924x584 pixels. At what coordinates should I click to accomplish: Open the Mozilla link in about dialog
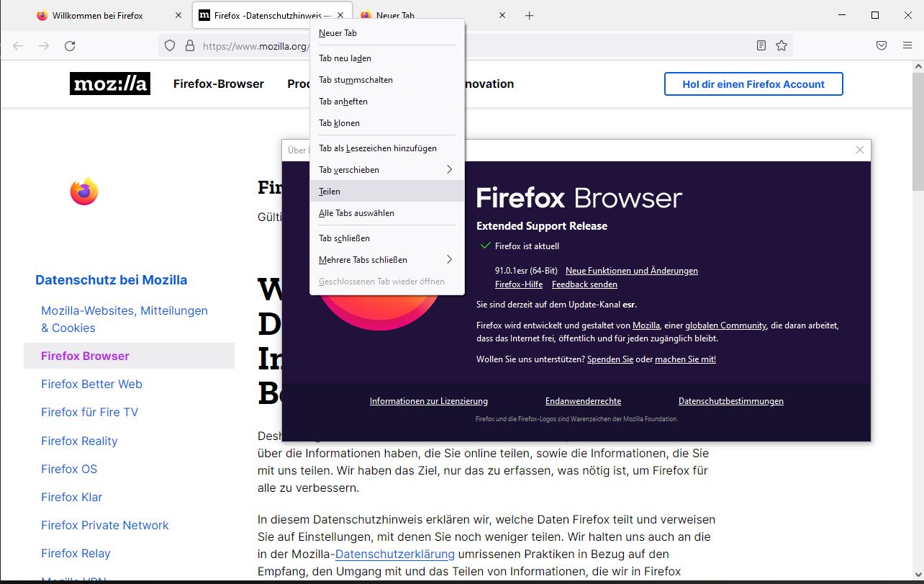[x=646, y=325]
